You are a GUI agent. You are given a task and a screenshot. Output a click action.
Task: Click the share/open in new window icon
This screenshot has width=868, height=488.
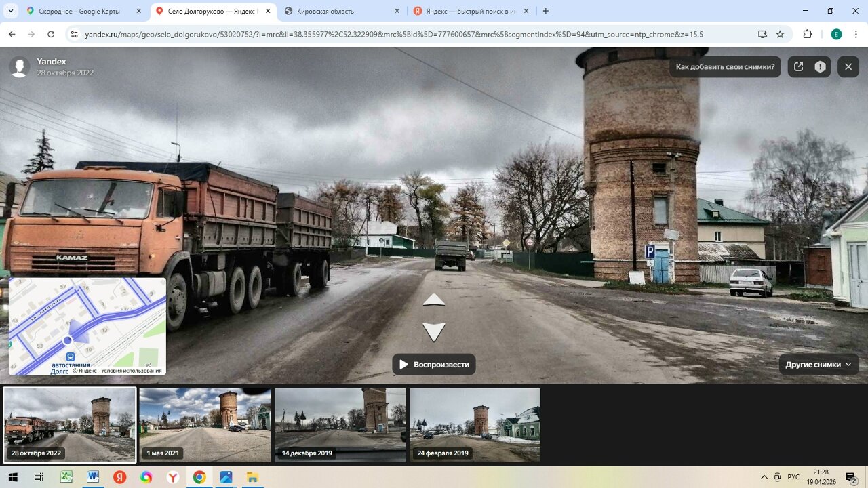(x=799, y=66)
